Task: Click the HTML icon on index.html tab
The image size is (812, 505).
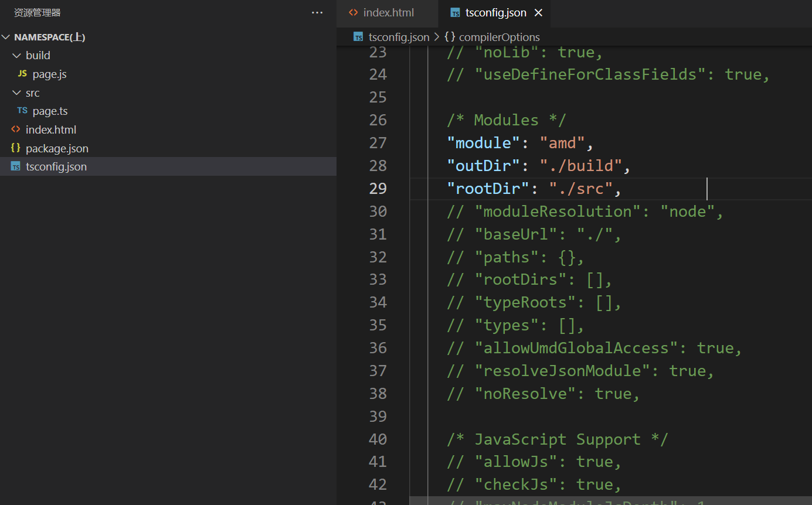Action: coord(353,13)
